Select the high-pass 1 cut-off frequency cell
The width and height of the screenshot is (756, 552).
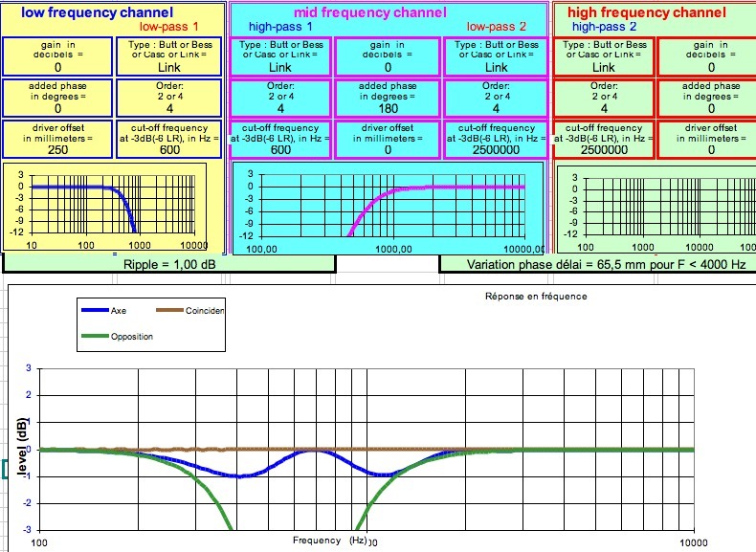point(280,140)
